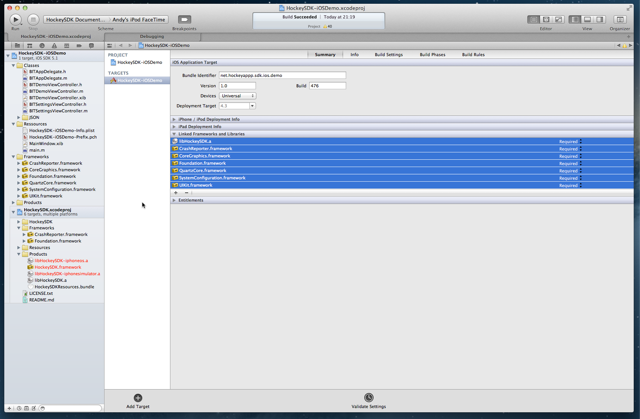
Task: Click the Run button in toolbar
Action: tap(15, 19)
